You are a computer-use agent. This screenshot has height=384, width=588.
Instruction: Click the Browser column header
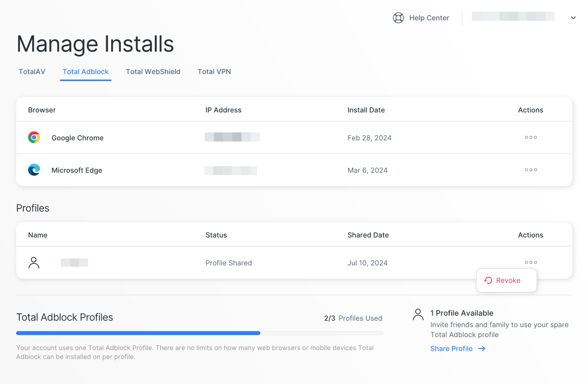coord(42,110)
